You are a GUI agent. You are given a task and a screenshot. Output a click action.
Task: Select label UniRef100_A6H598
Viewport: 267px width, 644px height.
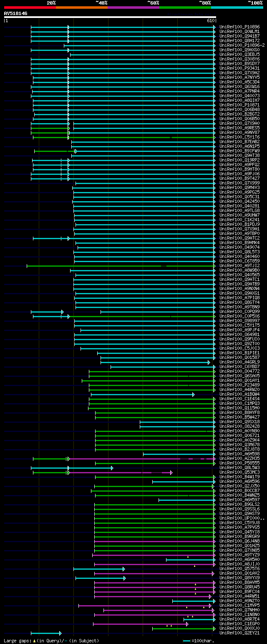[x=239, y=454]
